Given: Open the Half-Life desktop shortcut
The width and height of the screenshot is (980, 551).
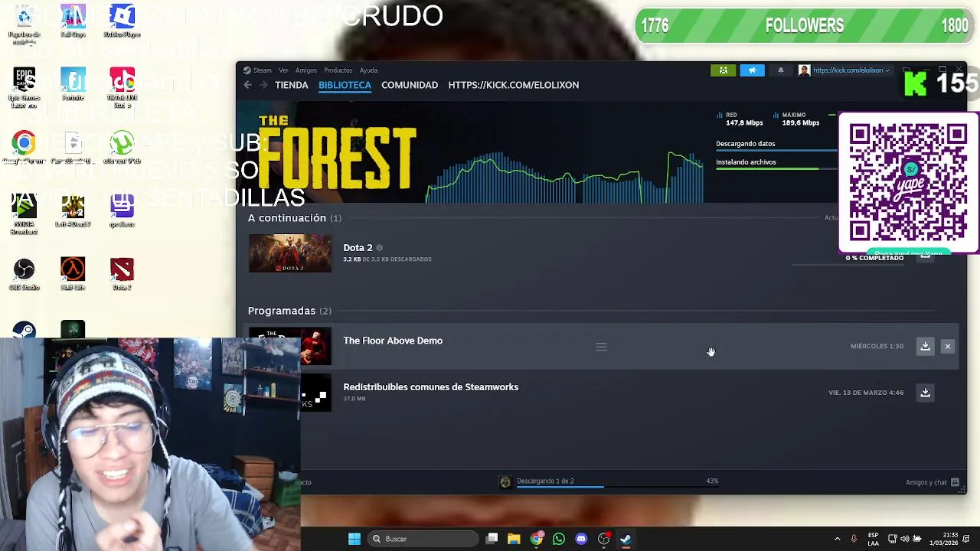Looking at the screenshot, I should (73, 275).
